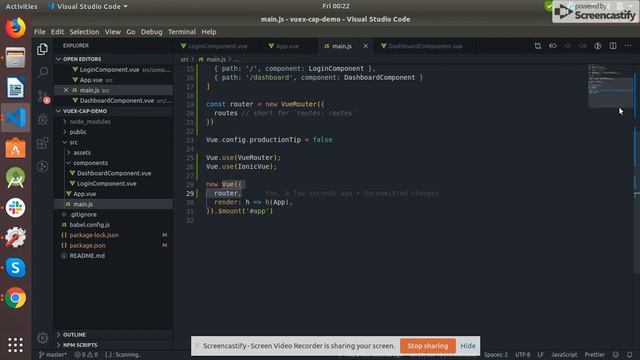Click the Open Changes compare icon in editor toolbar
640x360 pixels.
pyautogui.click(x=538, y=46)
